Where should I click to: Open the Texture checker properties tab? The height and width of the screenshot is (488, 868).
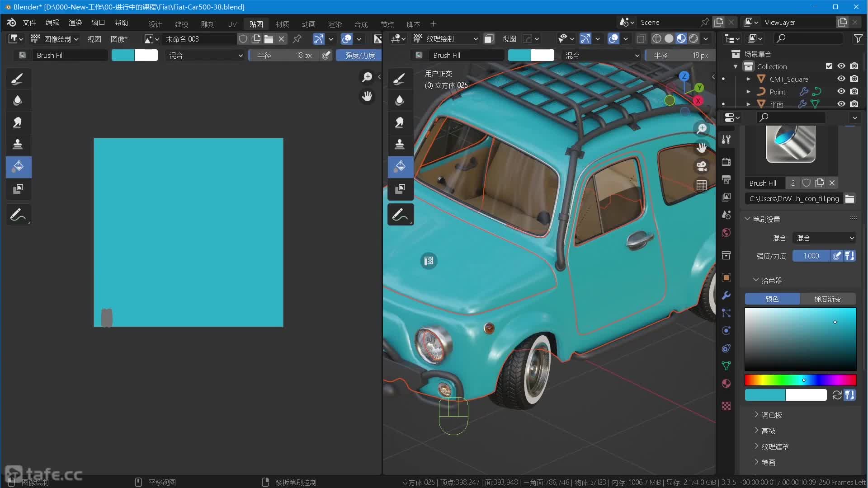tap(726, 406)
